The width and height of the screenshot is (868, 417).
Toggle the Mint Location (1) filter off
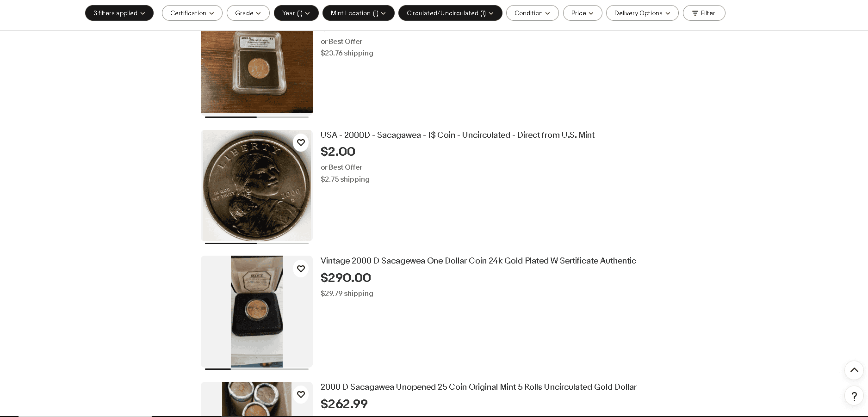coord(358,13)
